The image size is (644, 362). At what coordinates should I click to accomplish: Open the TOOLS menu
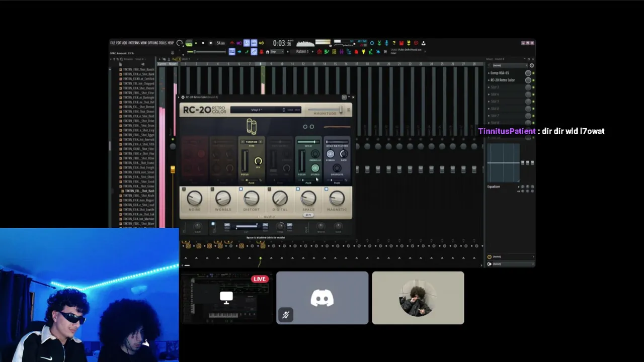(x=163, y=43)
